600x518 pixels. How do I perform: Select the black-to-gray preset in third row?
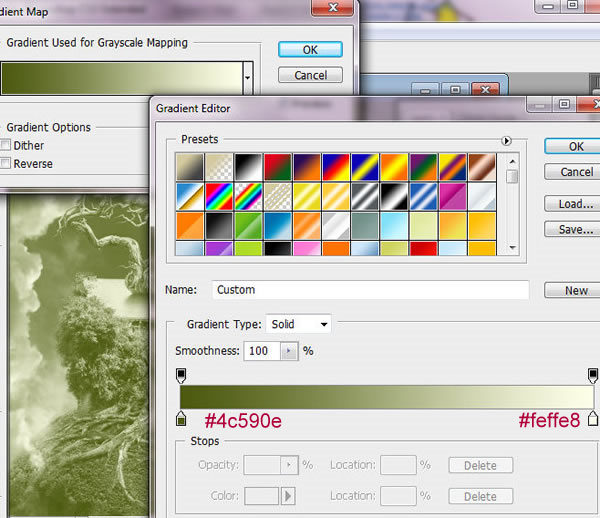pyautogui.click(x=219, y=226)
